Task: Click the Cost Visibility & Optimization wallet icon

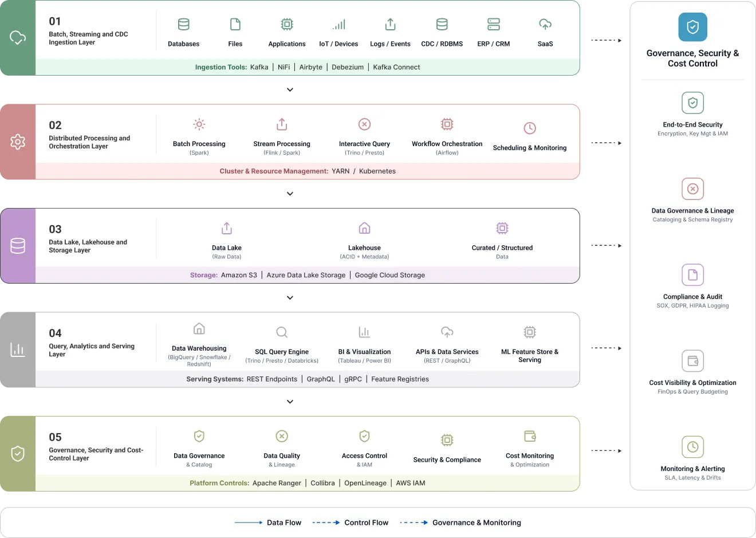Action: pyautogui.click(x=693, y=361)
